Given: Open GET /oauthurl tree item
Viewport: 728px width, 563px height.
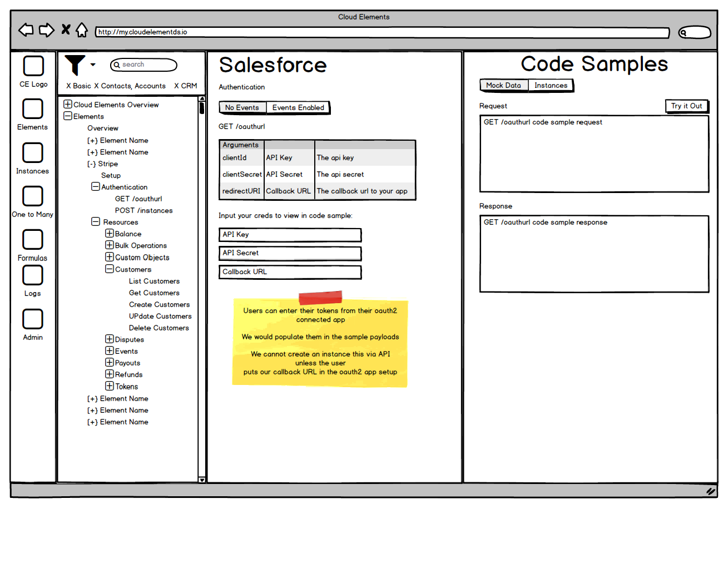Looking at the screenshot, I should 138,199.
